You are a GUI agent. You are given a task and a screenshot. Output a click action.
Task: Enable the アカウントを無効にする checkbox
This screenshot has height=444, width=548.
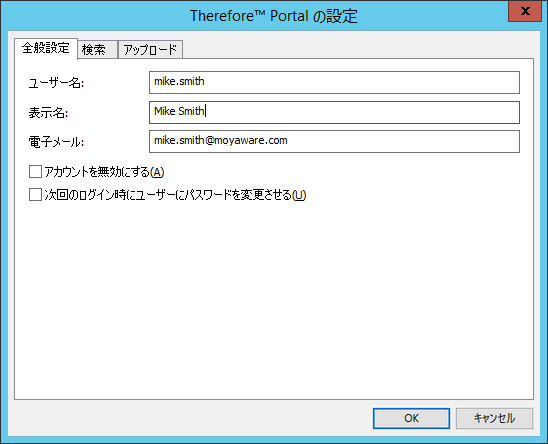pyautogui.click(x=35, y=172)
